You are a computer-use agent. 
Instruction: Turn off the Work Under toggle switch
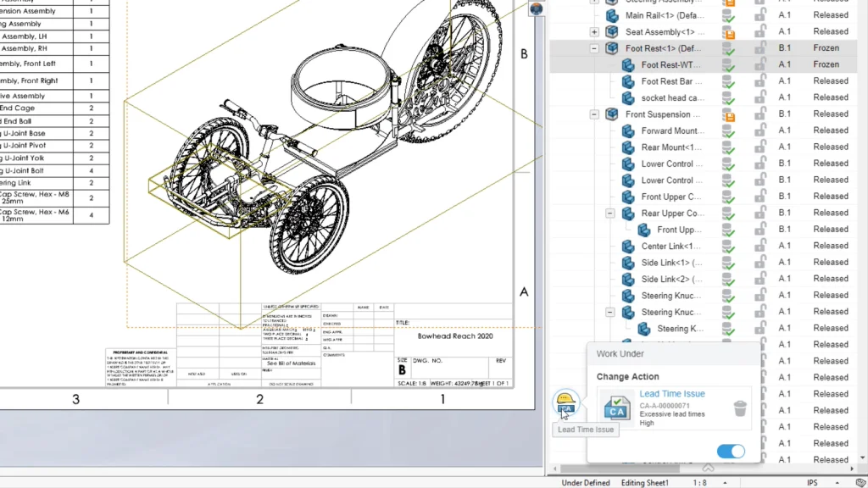(731, 452)
